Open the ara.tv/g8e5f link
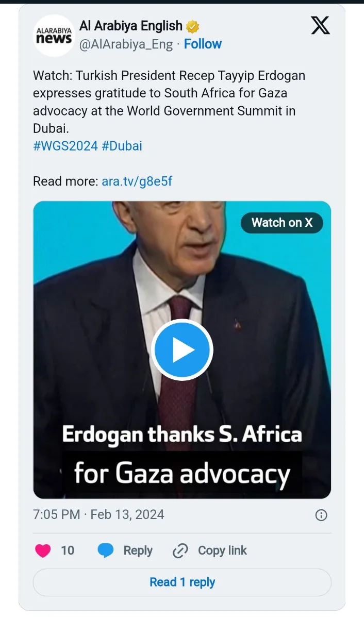Screen dimensions: 364x617 (137, 181)
